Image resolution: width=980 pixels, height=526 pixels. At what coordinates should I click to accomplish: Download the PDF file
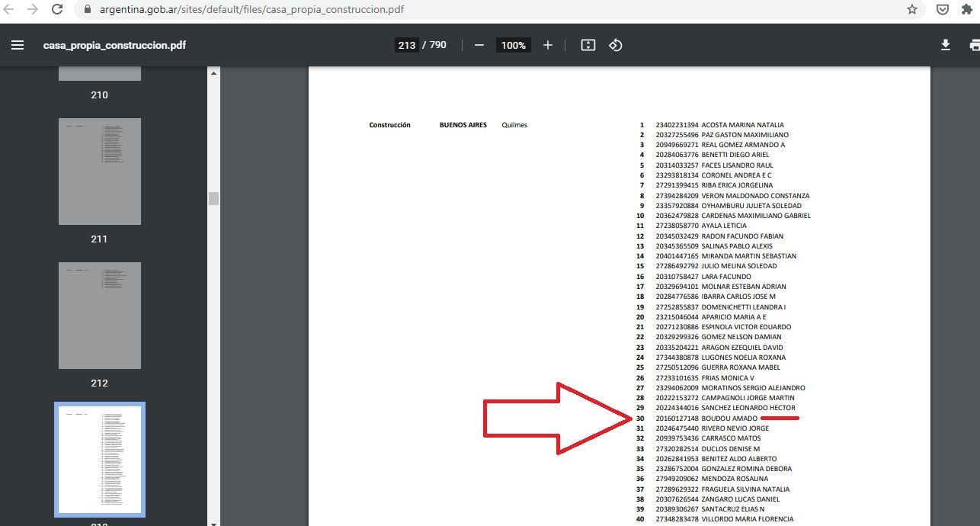click(x=945, y=45)
